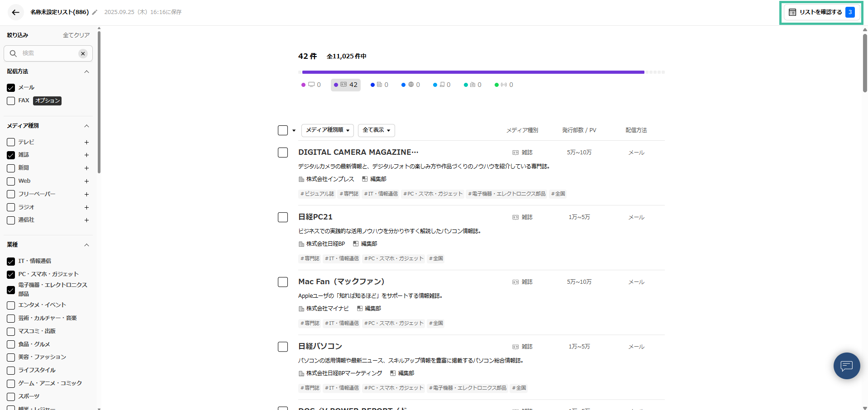Expand テレビ subcategories with the plus icon
Viewport: 868px width, 410px height.
click(x=86, y=142)
